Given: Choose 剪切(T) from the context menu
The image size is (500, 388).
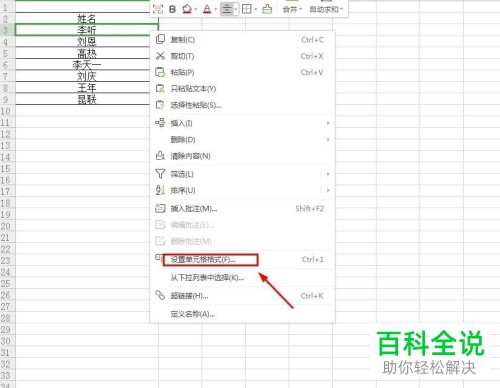Looking at the screenshot, I should coord(242,56).
